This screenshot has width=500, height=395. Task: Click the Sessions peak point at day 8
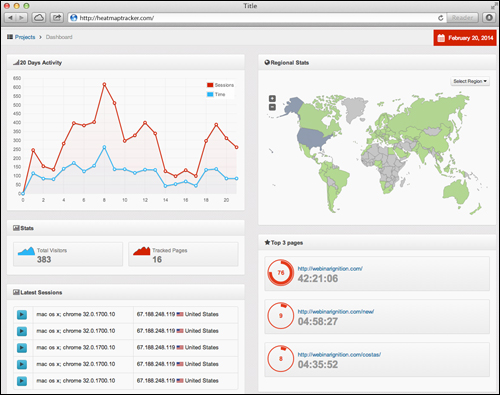point(104,85)
